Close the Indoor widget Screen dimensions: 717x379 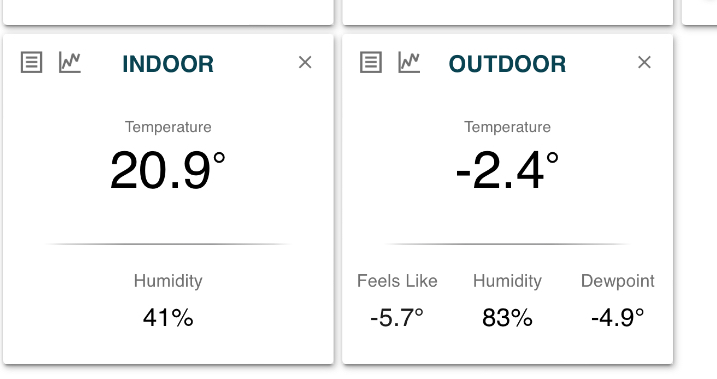pyautogui.click(x=305, y=62)
